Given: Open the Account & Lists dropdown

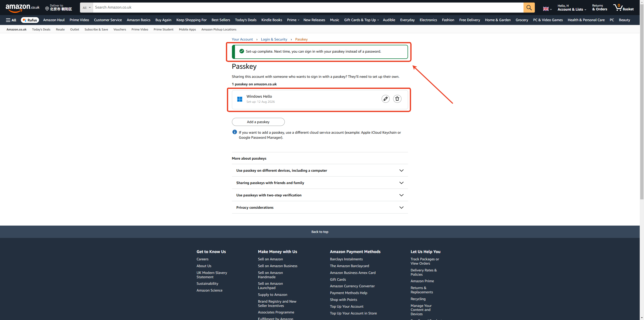Looking at the screenshot, I should click(572, 8).
